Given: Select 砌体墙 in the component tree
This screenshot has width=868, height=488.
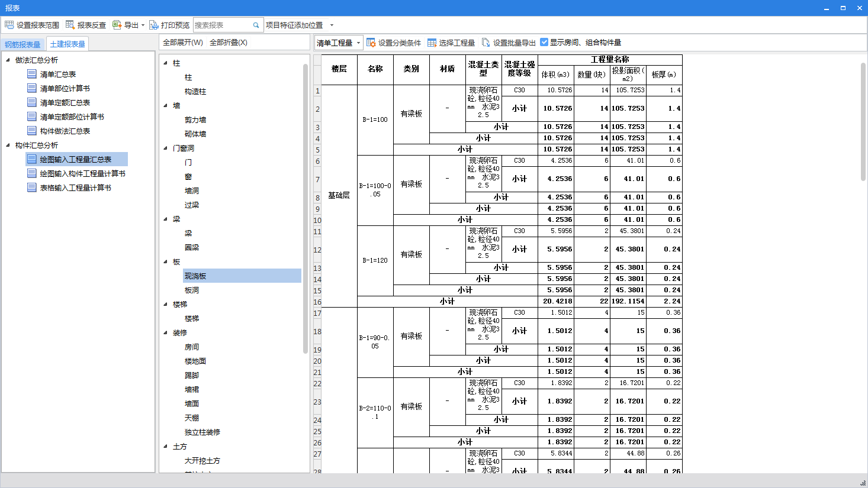Looking at the screenshot, I should [x=195, y=134].
